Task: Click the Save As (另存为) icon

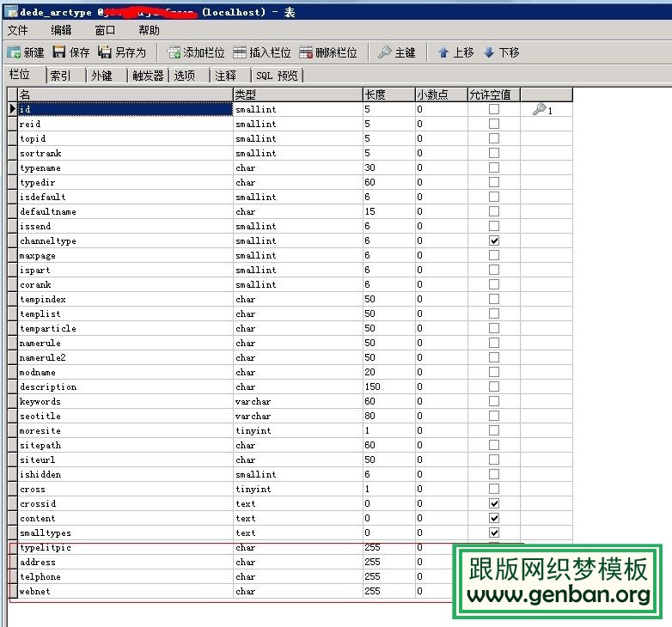Action: pyautogui.click(x=105, y=52)
